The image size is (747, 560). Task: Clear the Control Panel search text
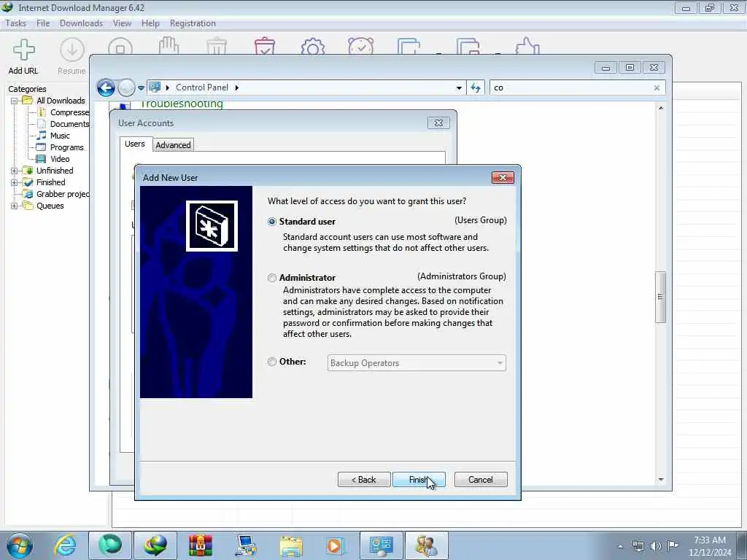pos(657,87)
